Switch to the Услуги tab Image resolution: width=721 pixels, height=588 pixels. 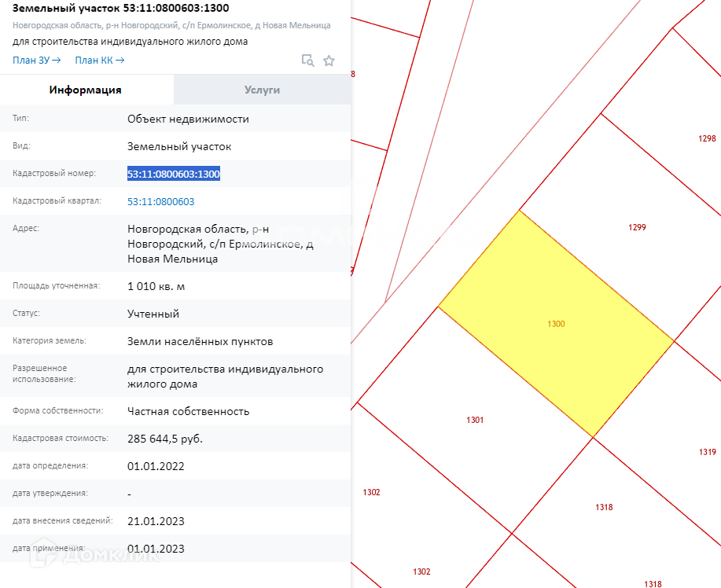click(262, 90)
